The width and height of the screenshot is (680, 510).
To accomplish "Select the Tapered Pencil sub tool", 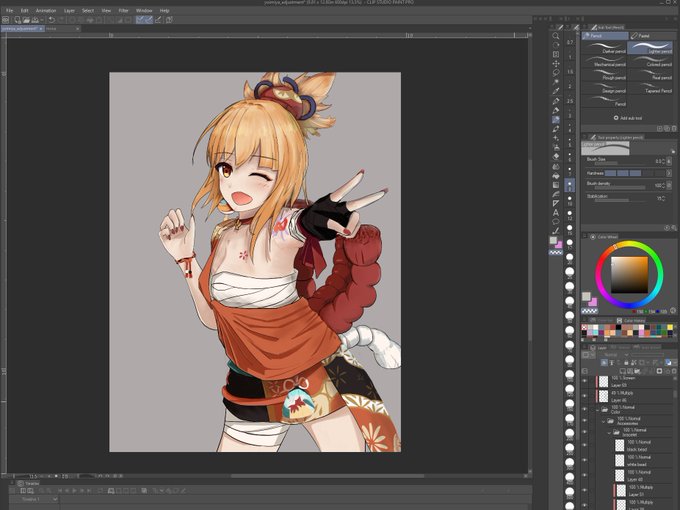I will pos(650,88).
